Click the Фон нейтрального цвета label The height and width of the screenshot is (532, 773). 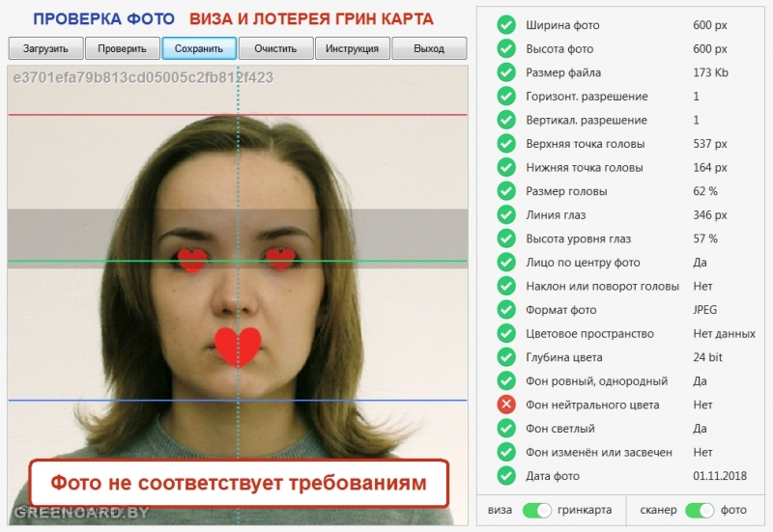tap(592, 405)
